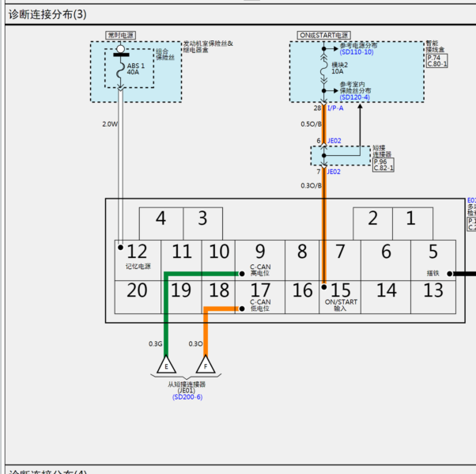Screen dimensions: 476x474
Task: Click connector pin 6
Action: [386, 260]
